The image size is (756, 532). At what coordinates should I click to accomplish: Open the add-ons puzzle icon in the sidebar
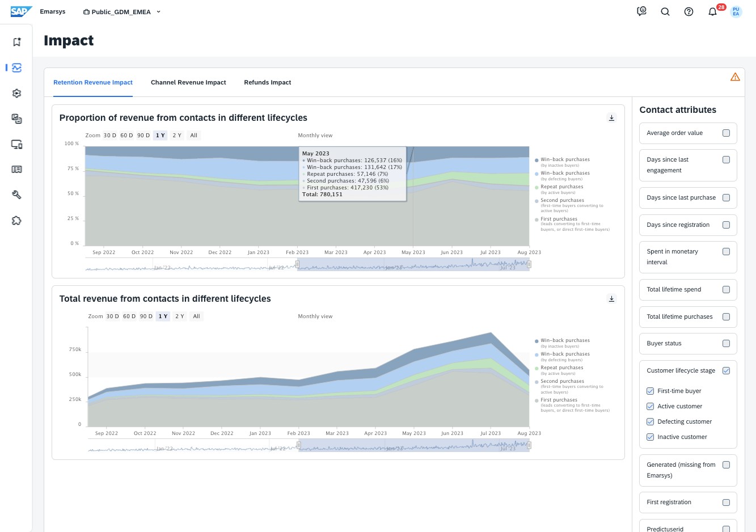(16, 220)
